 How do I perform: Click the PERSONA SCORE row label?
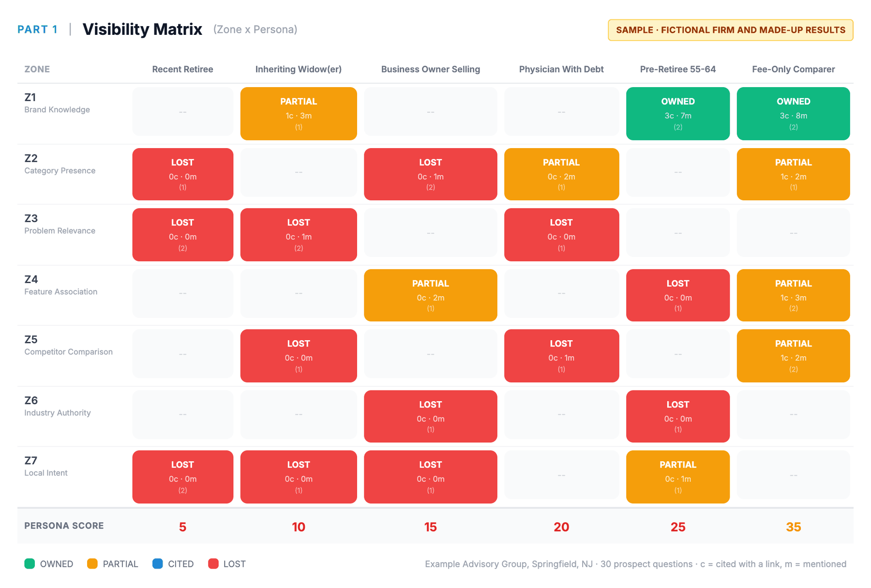point(64,526)
